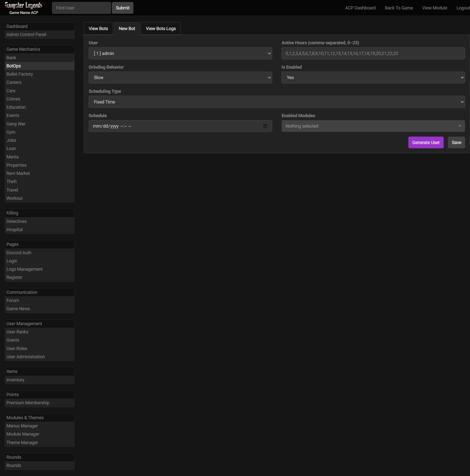Expand the Grinding Behavior dropdown
The height and width of the screenshot is (476, 470).
point(180,77)
